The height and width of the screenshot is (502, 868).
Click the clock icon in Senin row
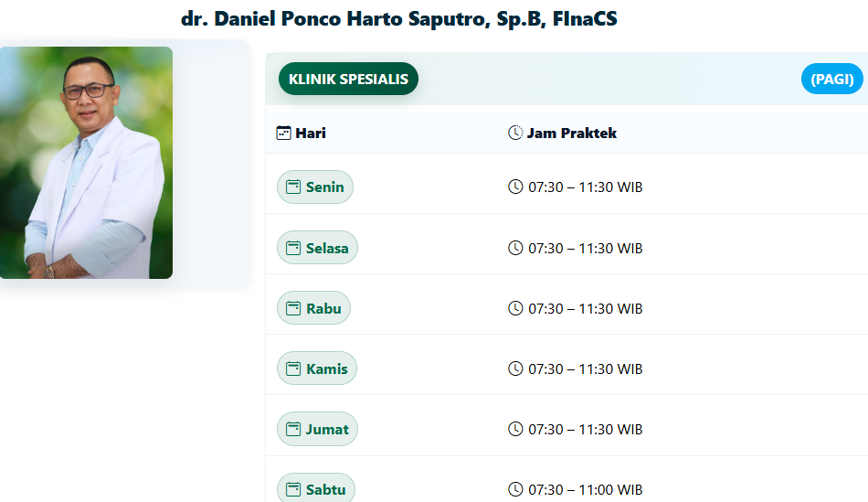pyautogui.click(x=515, y=187)
